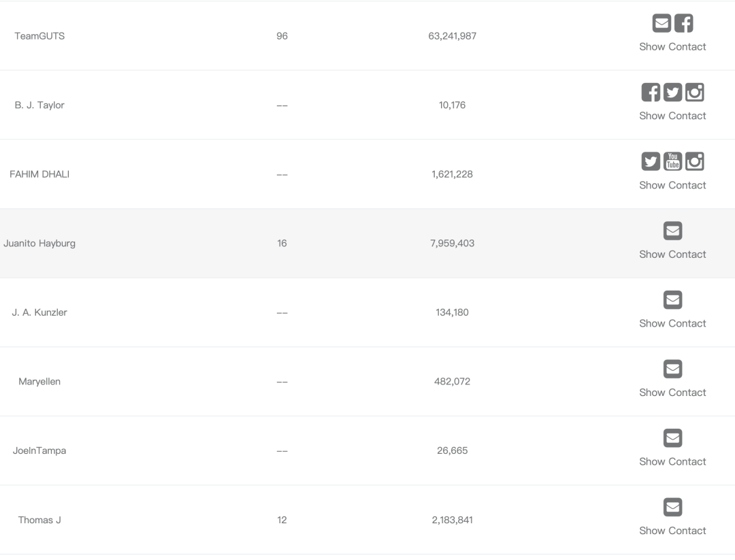Open FAHIM DHALI's Twitter icon

tap(651, 161)
